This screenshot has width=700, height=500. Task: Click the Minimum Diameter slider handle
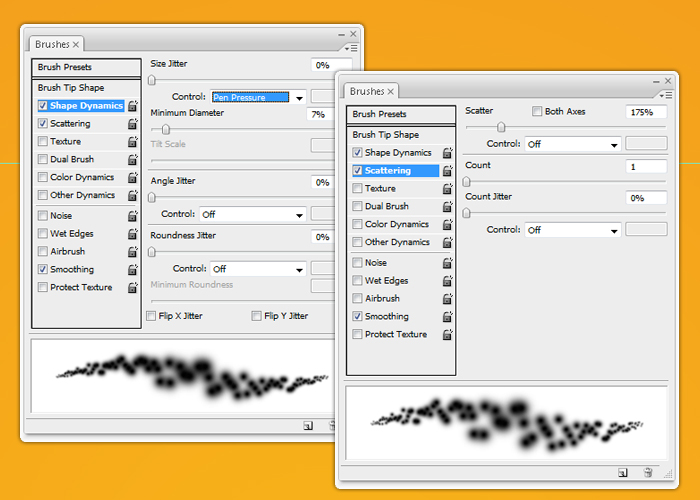[166, 129]
